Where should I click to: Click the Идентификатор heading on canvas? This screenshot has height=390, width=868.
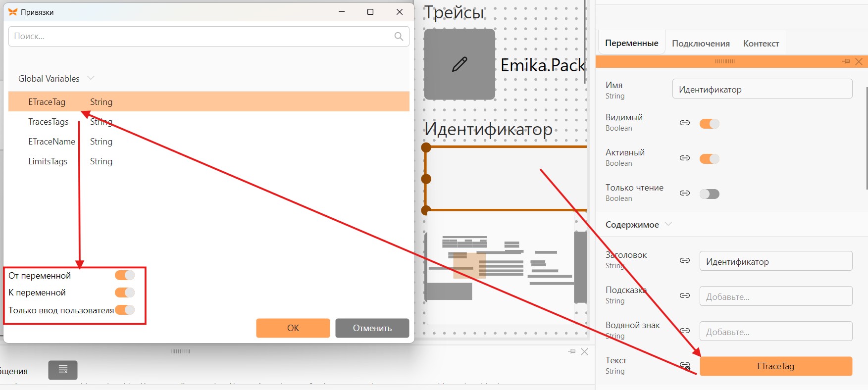tap(489, 129)
